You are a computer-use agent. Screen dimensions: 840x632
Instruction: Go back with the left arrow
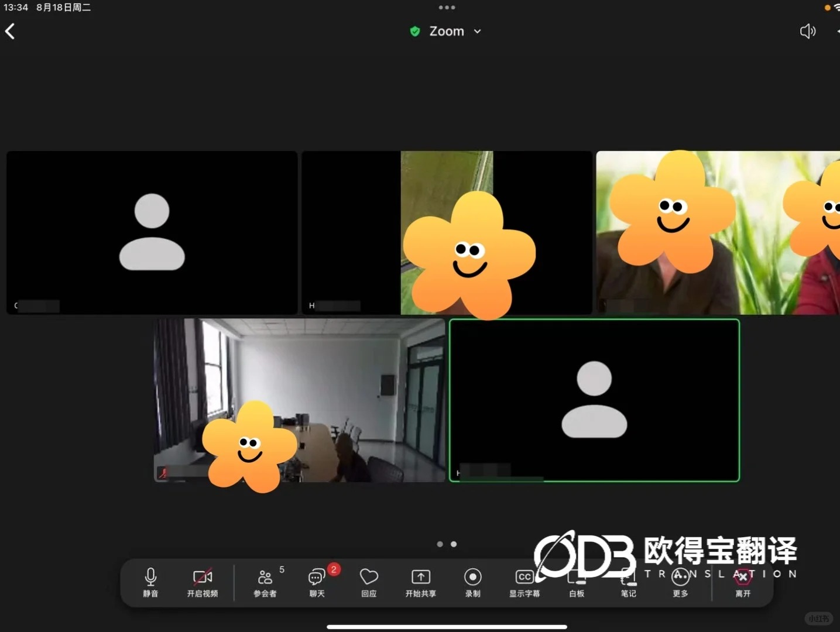pyautogui.click(x=10, y=32)
